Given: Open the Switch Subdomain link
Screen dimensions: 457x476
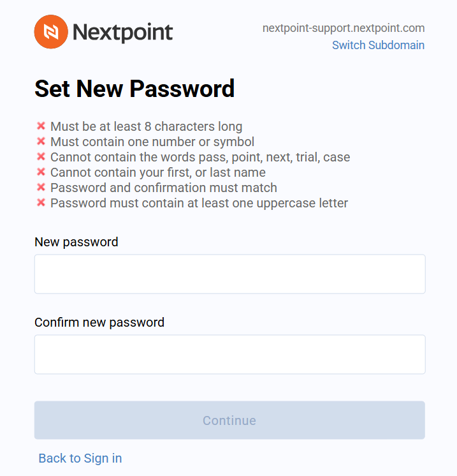Looking at the screenshot, I should (x=378, y=45).
